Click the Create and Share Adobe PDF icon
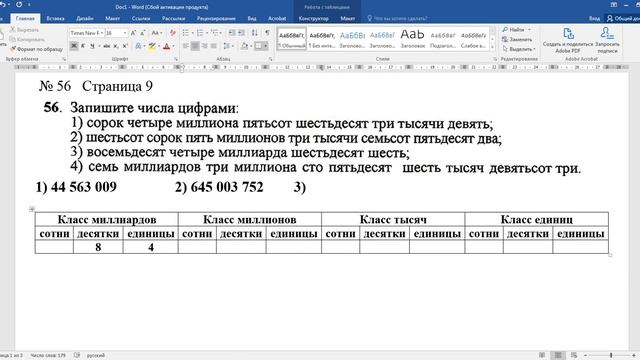The width and height of the screenshot is (640, 360). coord(568,33)
